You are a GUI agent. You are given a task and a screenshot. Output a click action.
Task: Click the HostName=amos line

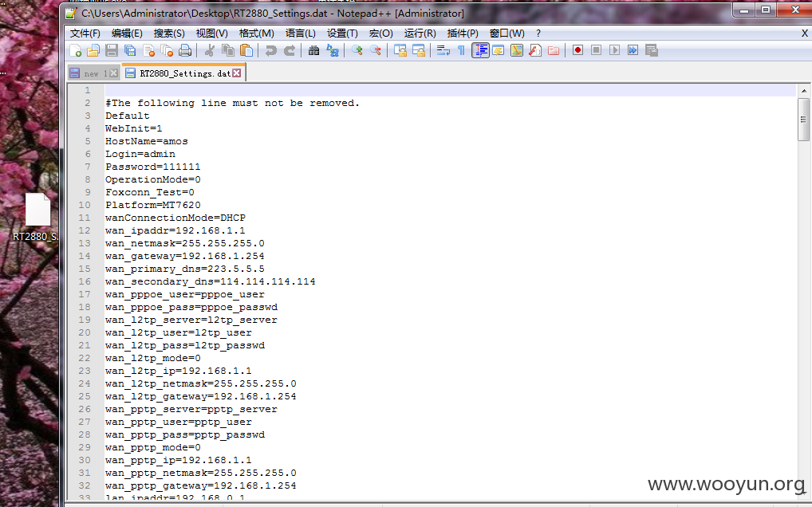(x=147, y=141)
